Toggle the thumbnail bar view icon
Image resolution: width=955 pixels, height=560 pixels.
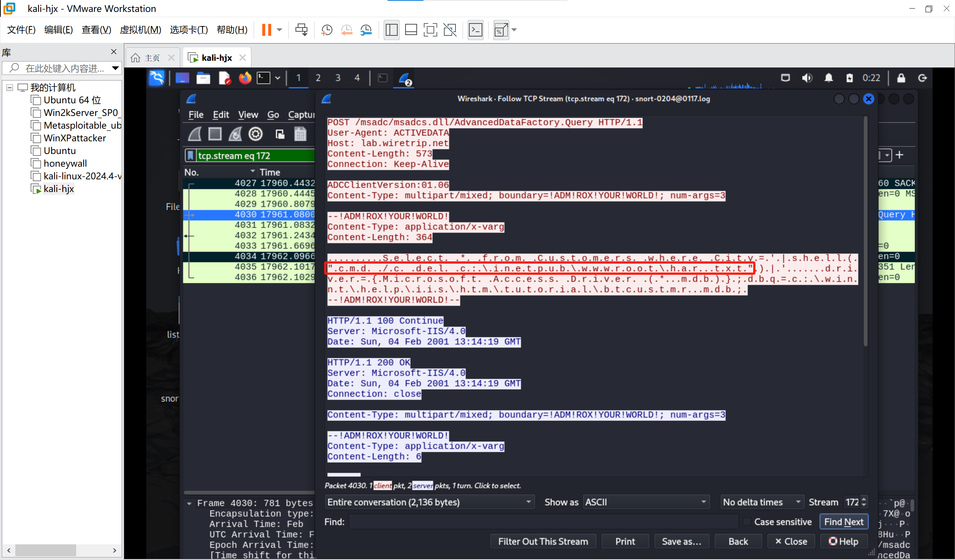411,29
